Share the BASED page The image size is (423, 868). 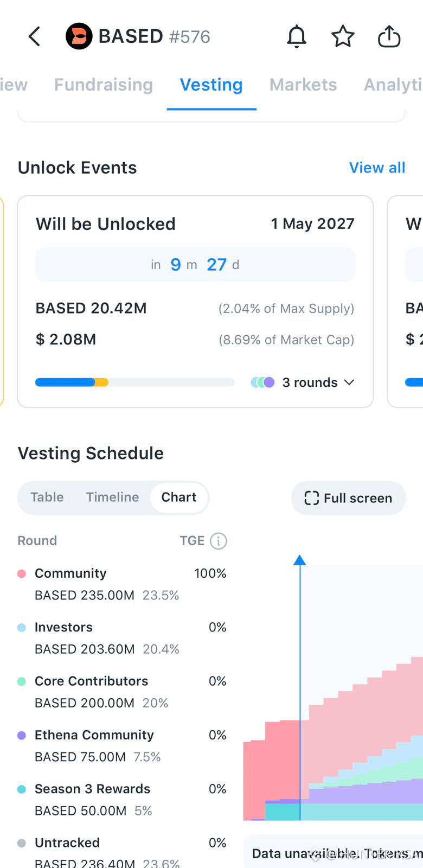point(389,37)
